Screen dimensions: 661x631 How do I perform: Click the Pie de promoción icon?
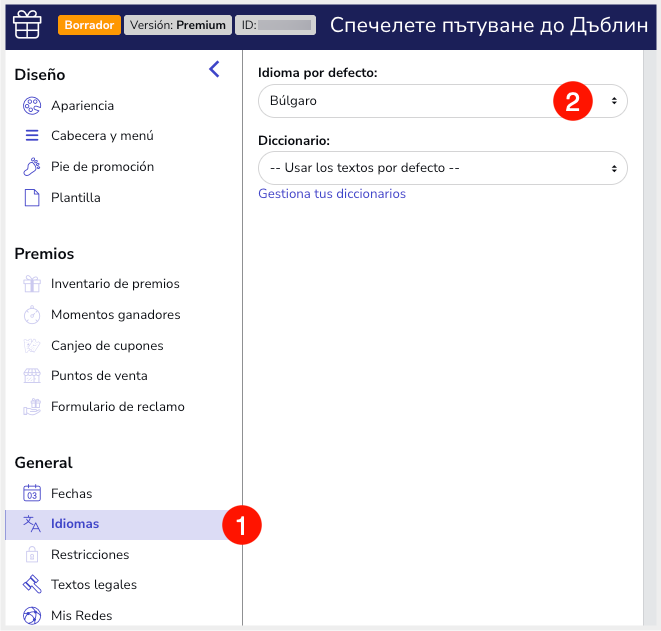[x=32, y=167]
